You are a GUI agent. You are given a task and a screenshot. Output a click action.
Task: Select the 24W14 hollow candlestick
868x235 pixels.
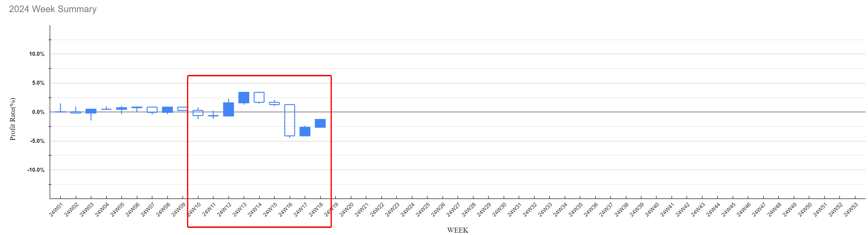[259, 97]
